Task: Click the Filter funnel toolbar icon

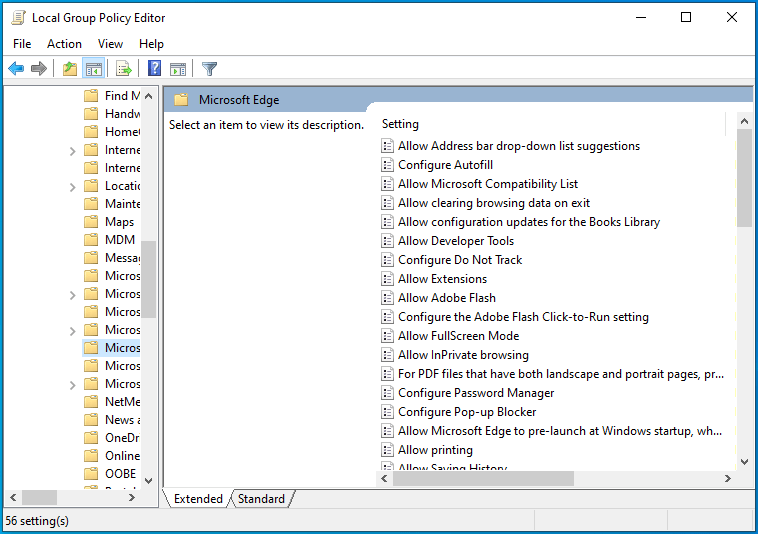Action: point(209,69)
